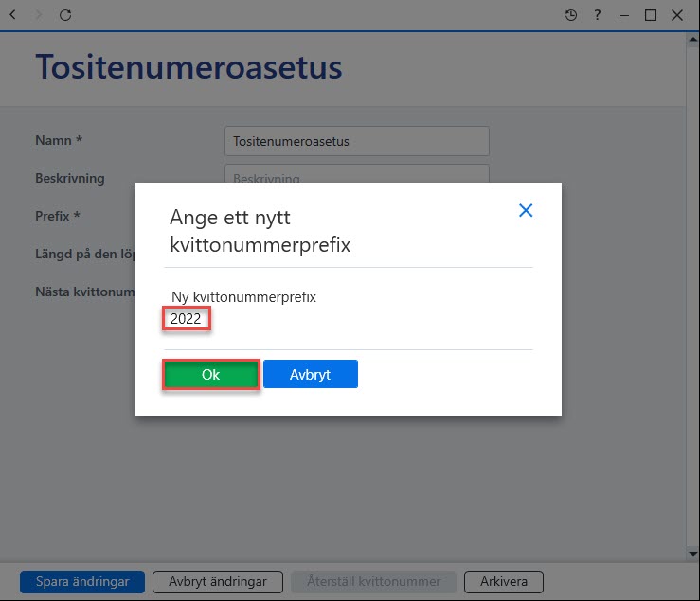
Task: Click the scrollbar up arrow
Action: pyautogui.click(x=692, y=40)
